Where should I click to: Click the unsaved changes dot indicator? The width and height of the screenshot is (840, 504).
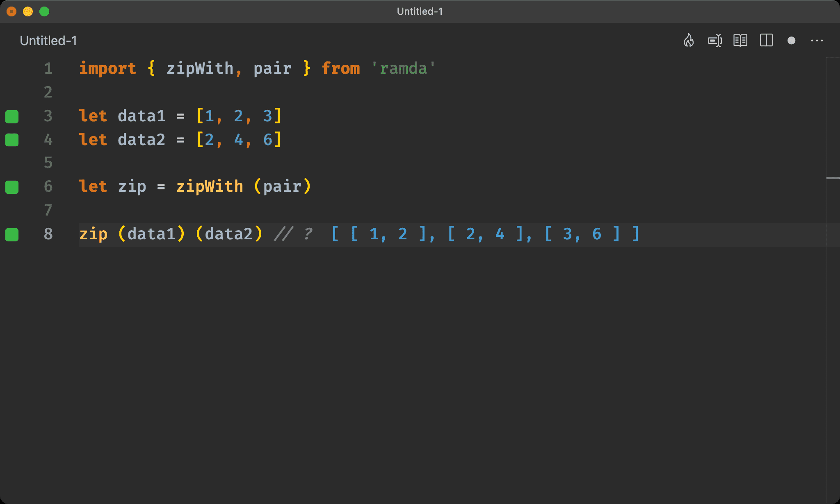tap(792, 41)
